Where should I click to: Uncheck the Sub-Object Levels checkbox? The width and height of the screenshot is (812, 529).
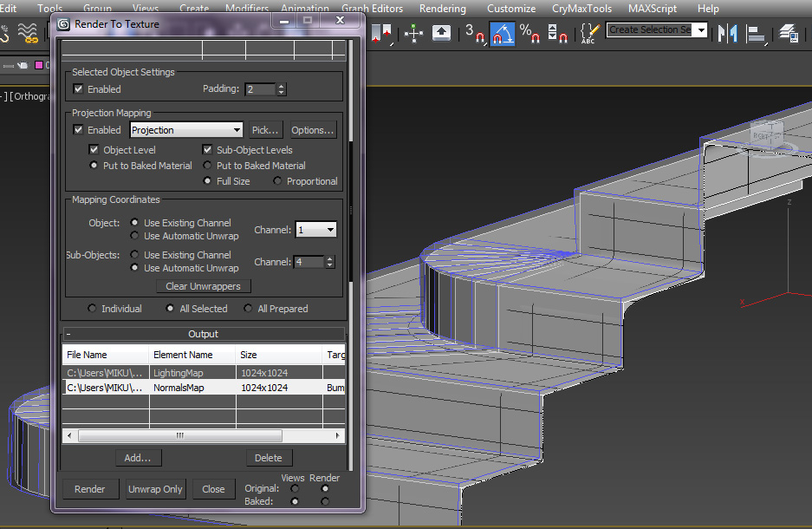click(x=207, y=150)
